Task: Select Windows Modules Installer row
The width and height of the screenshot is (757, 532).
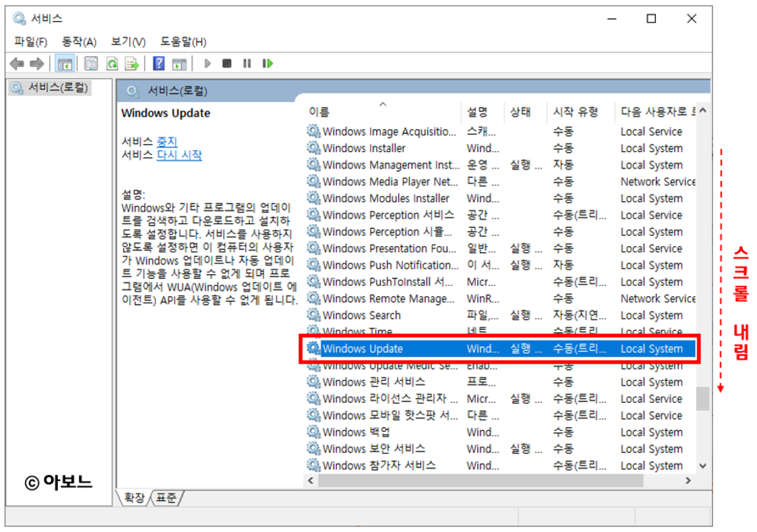Action: tap(501, 198)
